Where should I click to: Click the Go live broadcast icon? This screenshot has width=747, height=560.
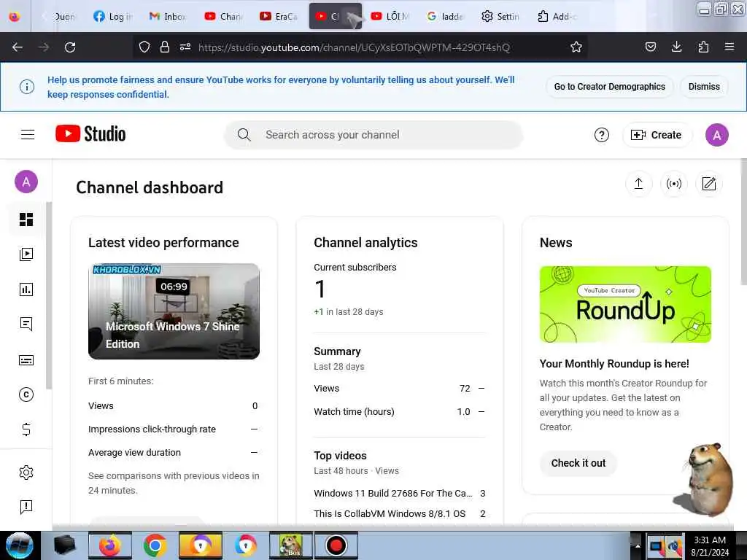pos(673,184)
